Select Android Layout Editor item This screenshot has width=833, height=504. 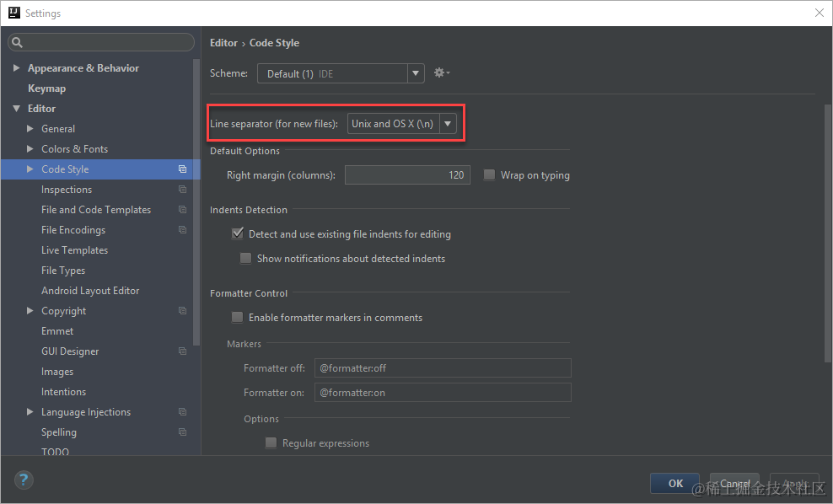pos(90,291)
